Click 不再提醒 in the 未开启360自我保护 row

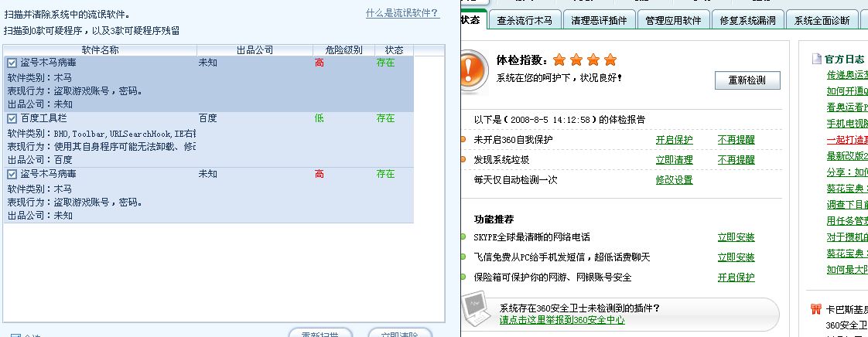coord(736,140)
